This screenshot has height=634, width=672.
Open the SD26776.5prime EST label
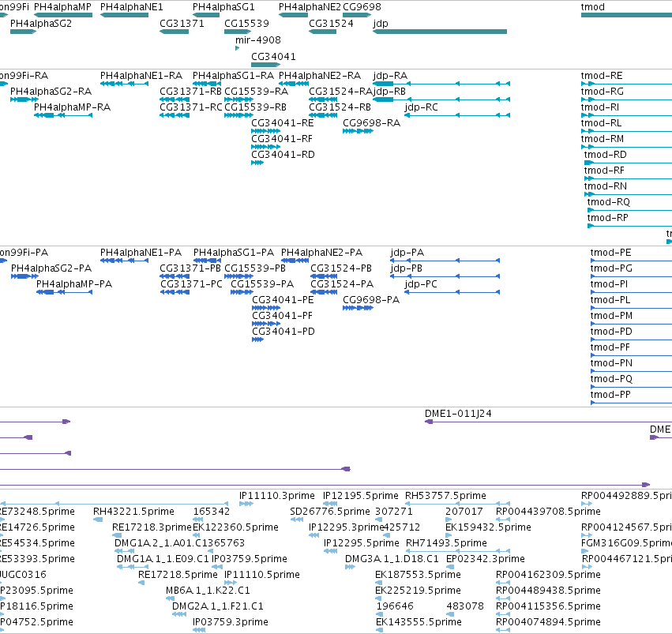[330, 512]
